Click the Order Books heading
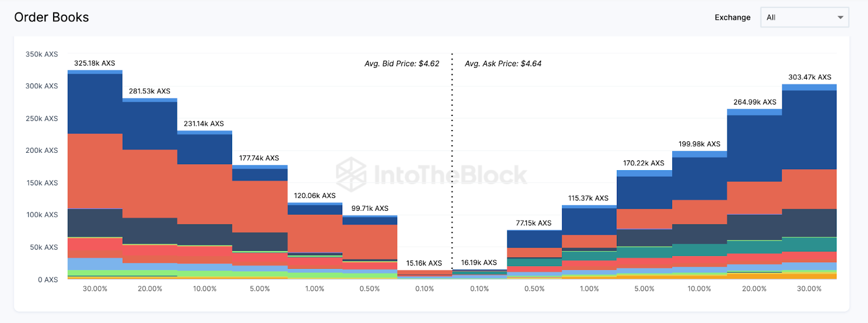This screenshot has height=323, width=868. pos(52,17)
